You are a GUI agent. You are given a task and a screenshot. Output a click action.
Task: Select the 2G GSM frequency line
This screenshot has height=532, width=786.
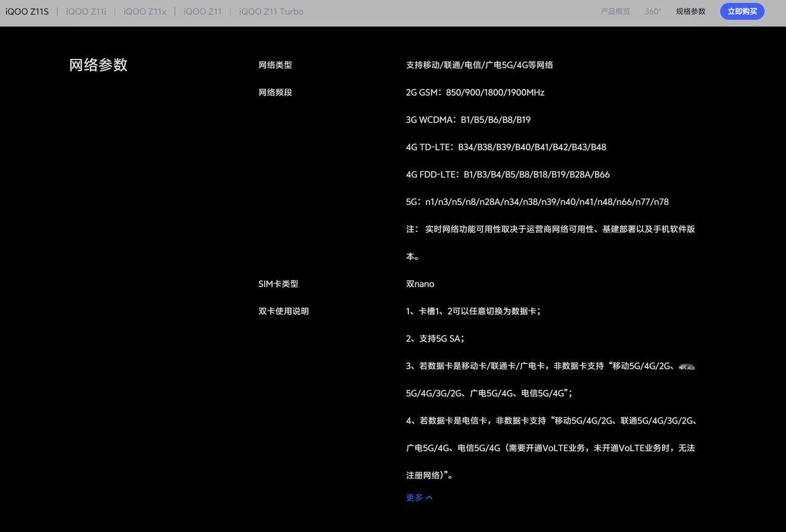click(x=475, y=93)
